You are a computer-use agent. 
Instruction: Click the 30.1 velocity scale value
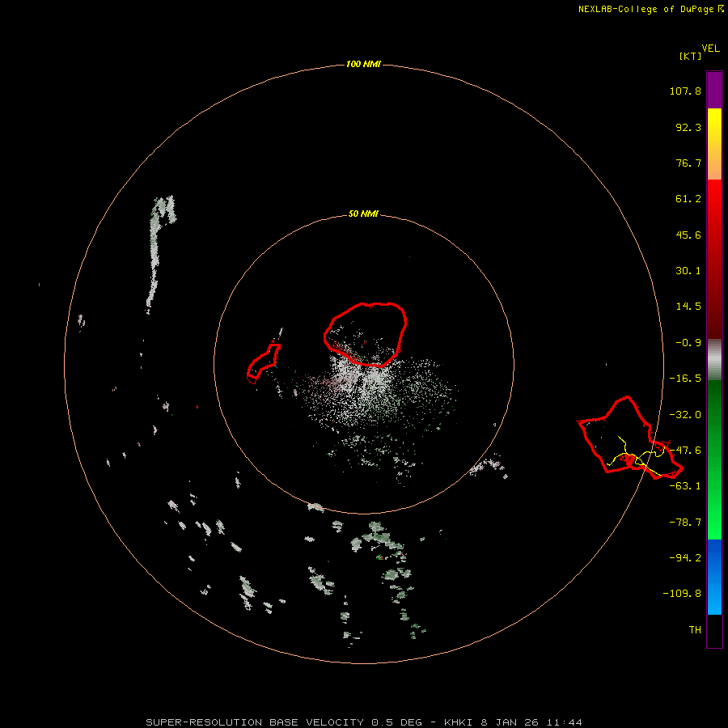688,271
